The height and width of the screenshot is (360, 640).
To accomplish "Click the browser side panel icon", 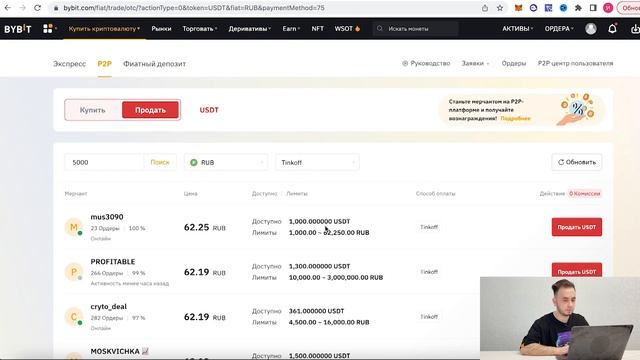I will coord(593,8).
